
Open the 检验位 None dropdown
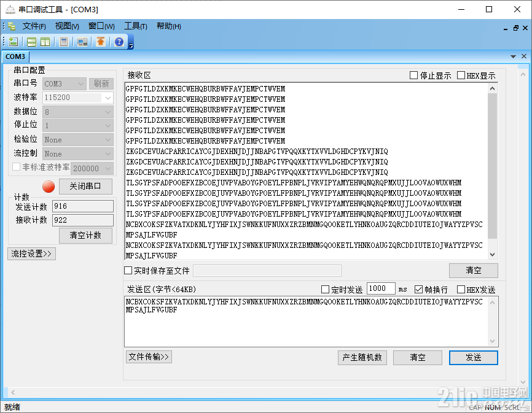(77, 139)
